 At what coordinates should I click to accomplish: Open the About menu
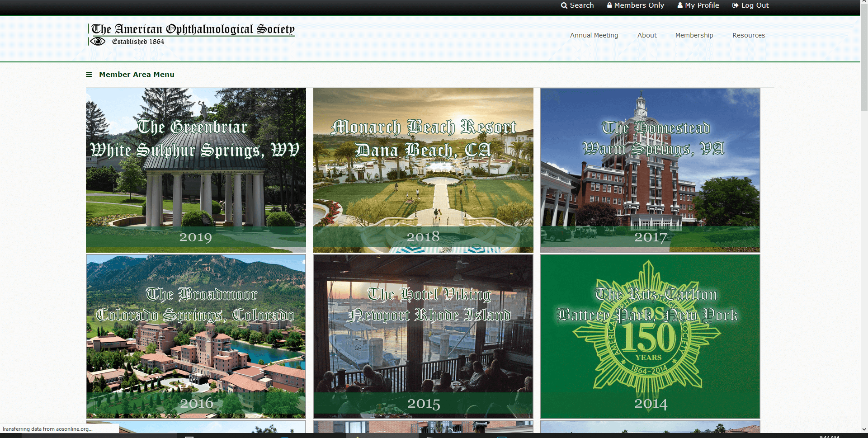[647, 35]
